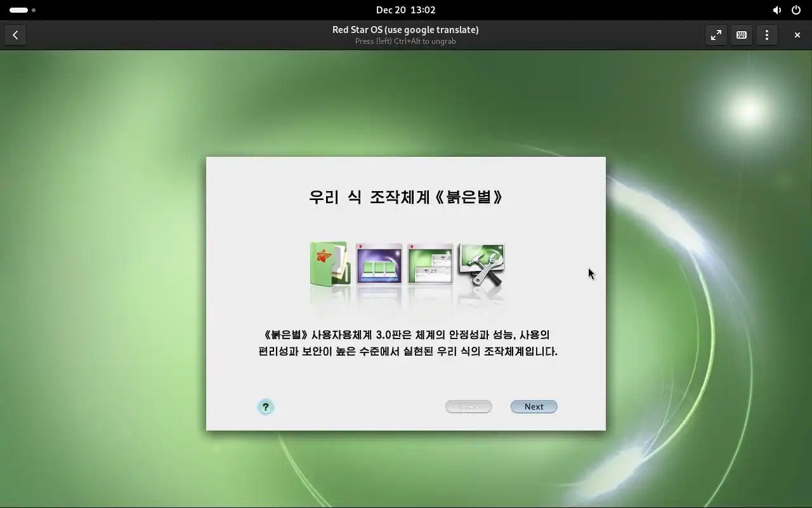The image size is (812, 508).
Task: Click the greyed-out Back button
Action: [468, 406]
